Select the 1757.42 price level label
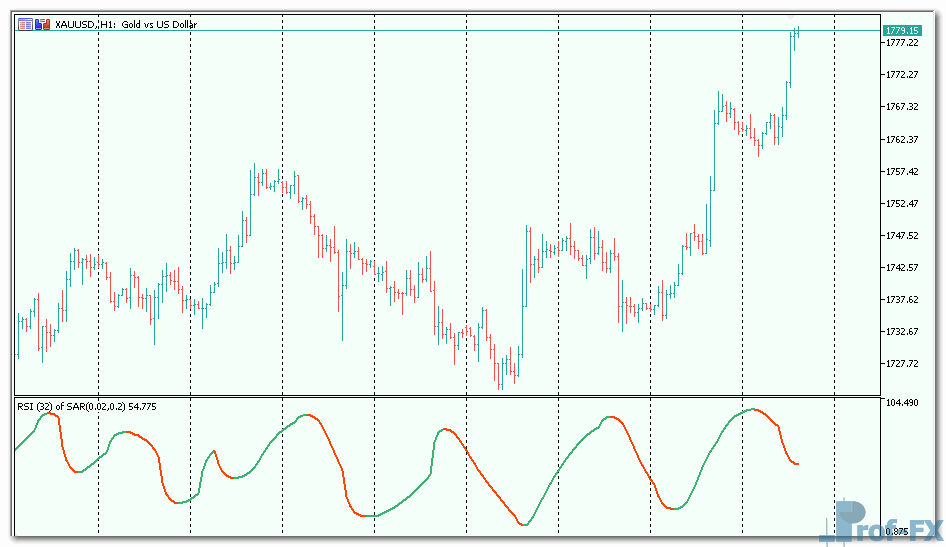This screenshot has height=547, width=946. 902,172
